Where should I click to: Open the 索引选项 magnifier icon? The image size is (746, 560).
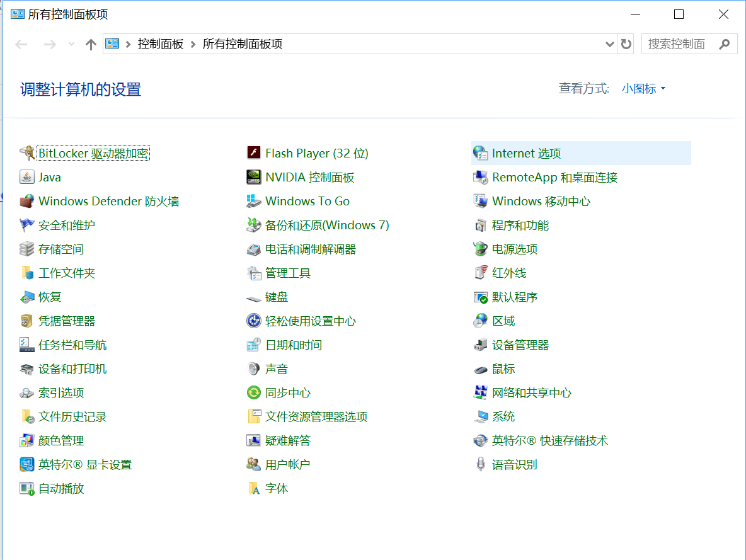26,392
